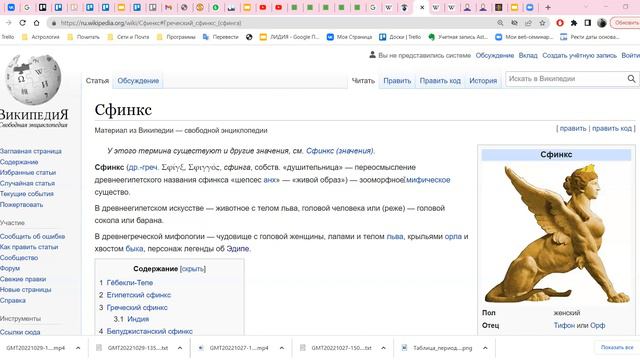Viewport: 640px width, 360px height.
Task: Close the active Wikipedia tab
Action: pos(422,7)
